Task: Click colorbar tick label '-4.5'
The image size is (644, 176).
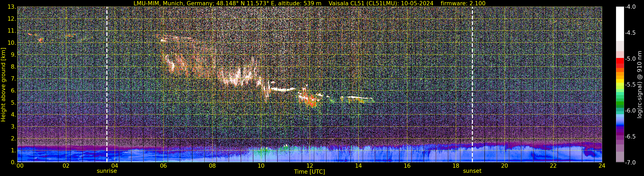Action: pos(630,33)
